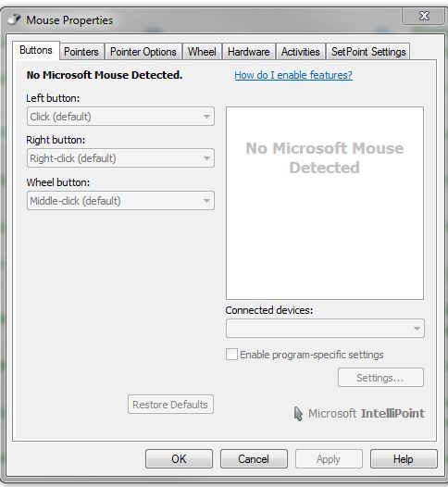The image size is (448, 487).
Task: Click the 'Wheel button:' label
Action: [58, 182]
